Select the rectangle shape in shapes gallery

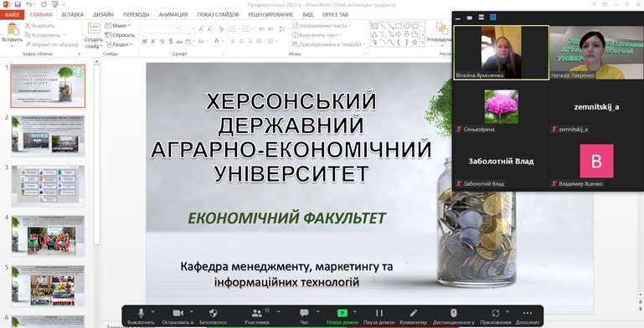tap(399, 27)
